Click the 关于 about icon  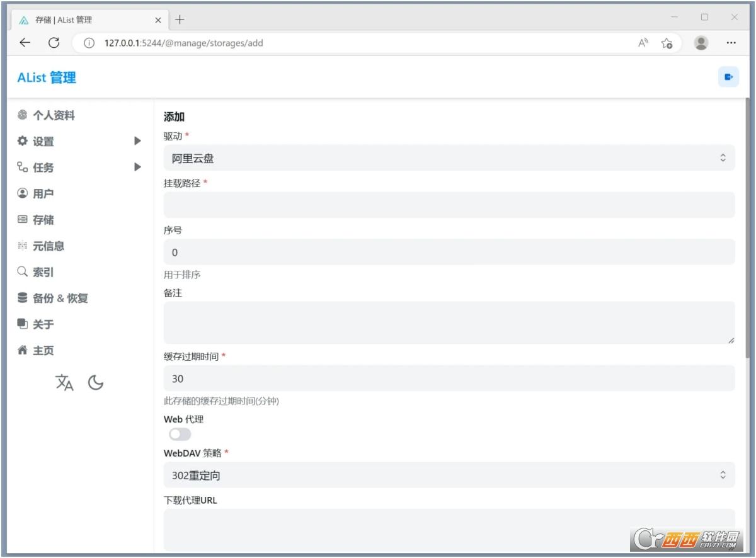(x=23, y=324)
